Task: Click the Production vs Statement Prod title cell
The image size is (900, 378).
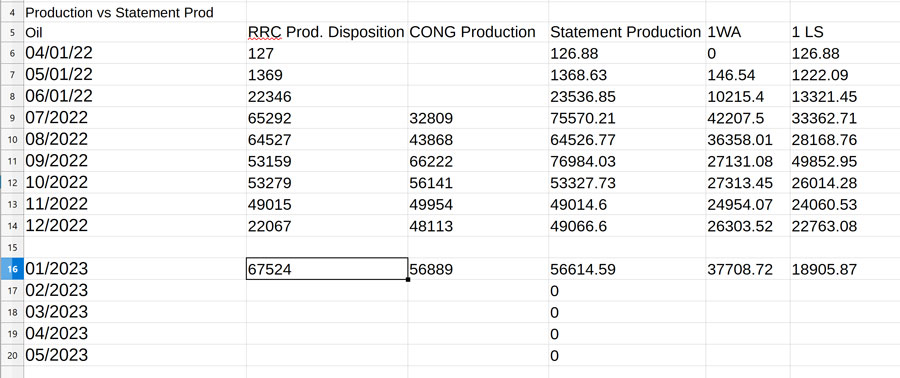Action: pyautogui.click(x=135, y=13)
